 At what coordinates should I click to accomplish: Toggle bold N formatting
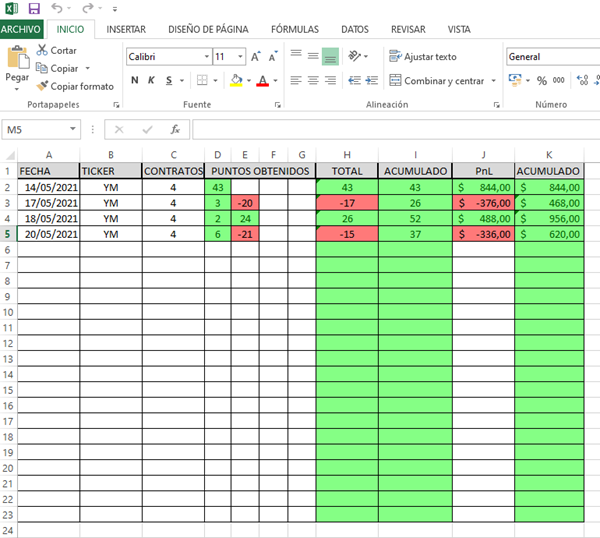click(135, 81)
